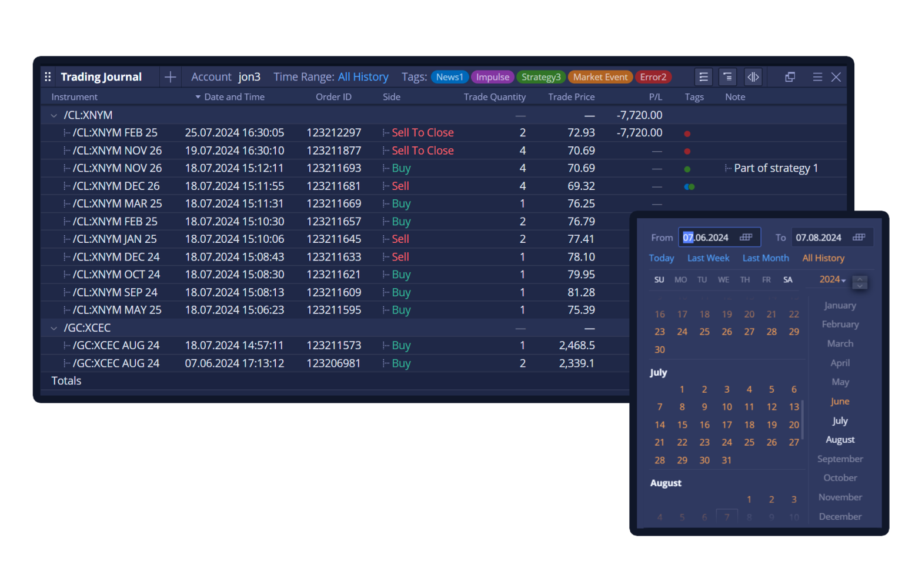The width and height of the screenshot is (922, 588).
Task: Click the Last Week quick range link
Action: [708, 258]
